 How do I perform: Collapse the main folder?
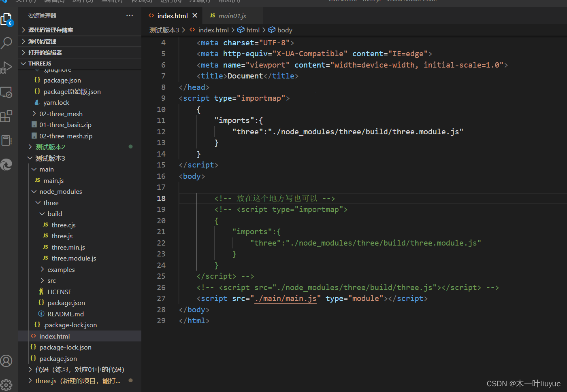[x=80, y=169]
